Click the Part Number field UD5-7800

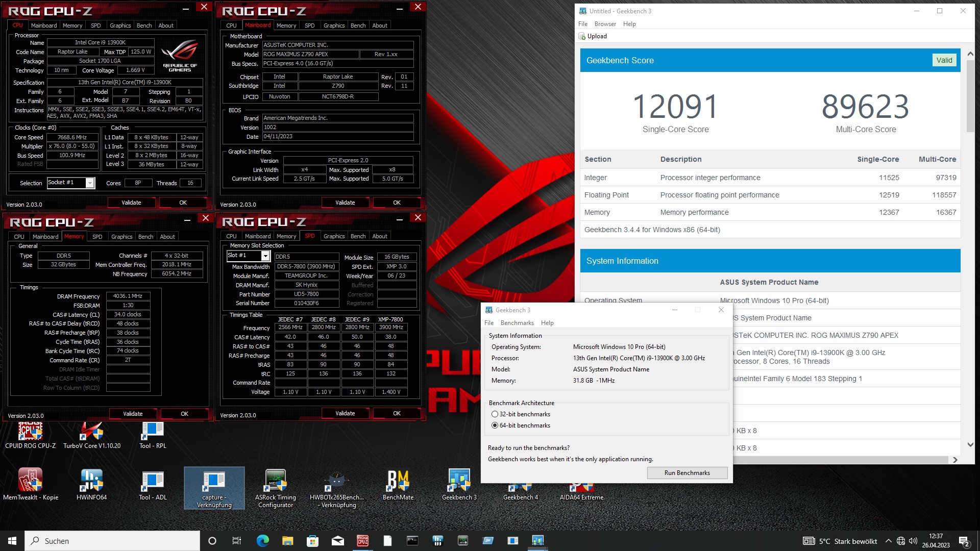pyautogui.click(x=306, y=294)
